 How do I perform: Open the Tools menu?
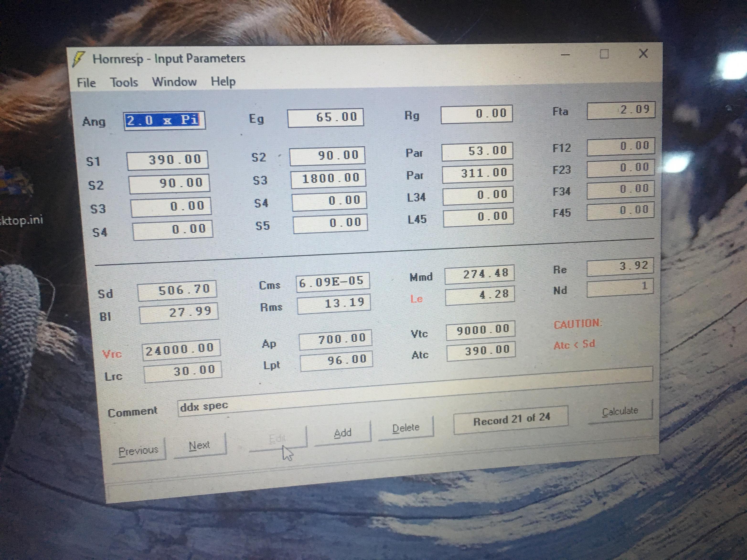coord(124,82)
